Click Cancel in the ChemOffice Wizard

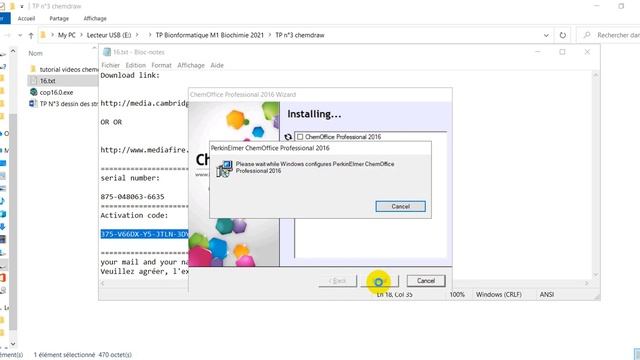coord(426,281)
